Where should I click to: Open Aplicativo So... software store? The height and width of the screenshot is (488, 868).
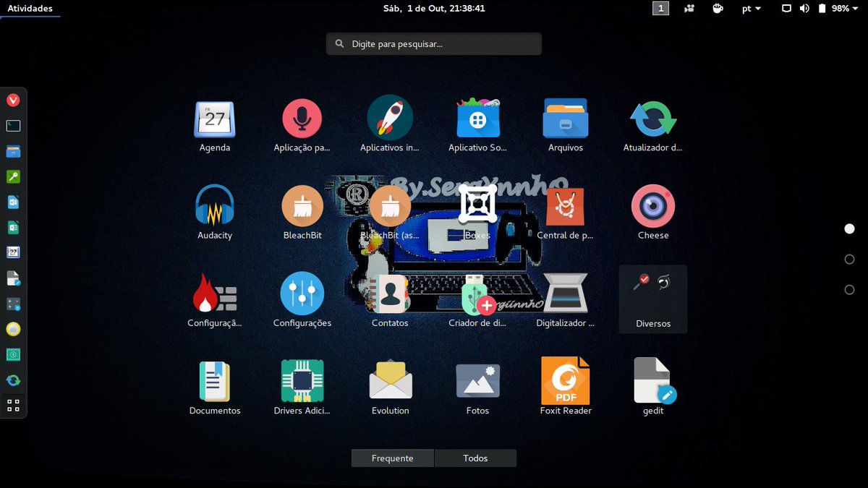tap(477, 119)
